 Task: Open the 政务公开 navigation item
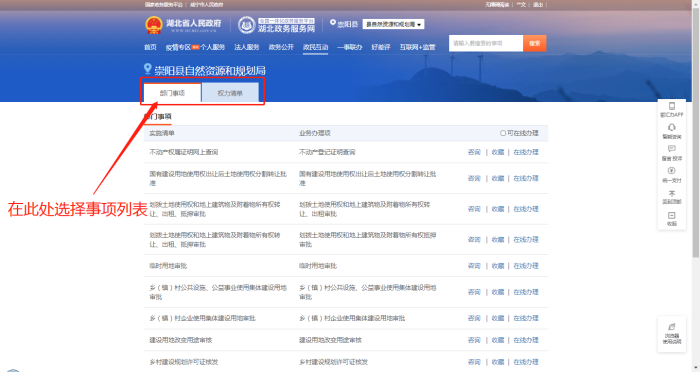(281, 47)
